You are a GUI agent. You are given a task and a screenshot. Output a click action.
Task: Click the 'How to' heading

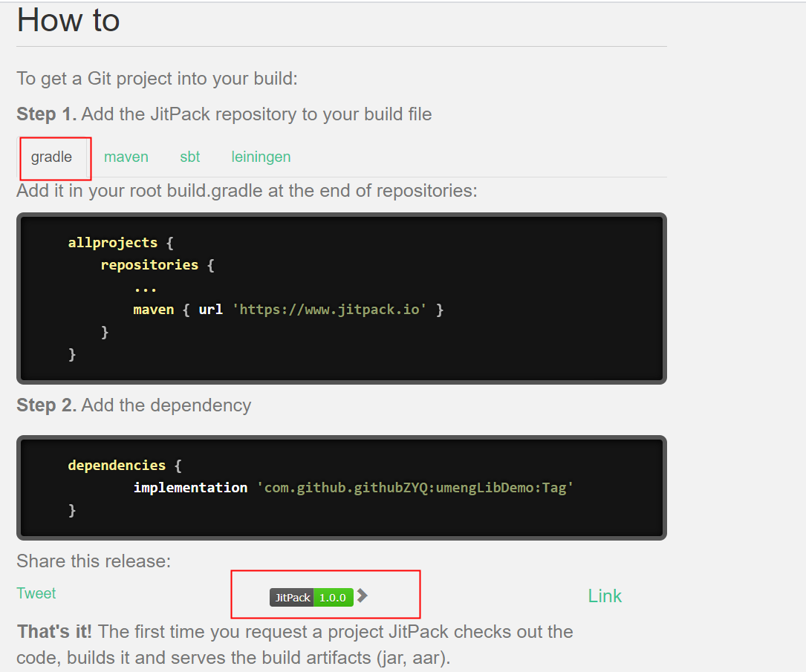pyautogui.click(x=68, y=21)
